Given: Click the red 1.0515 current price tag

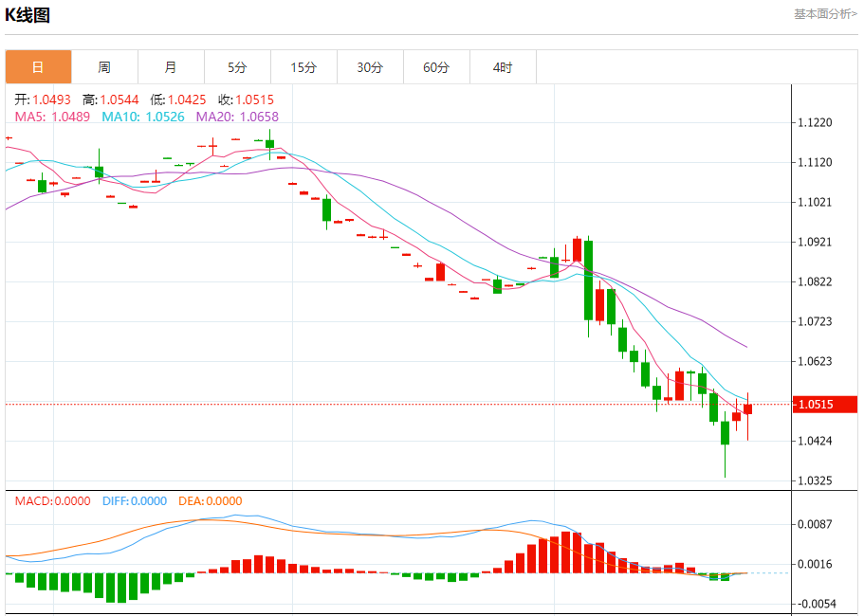Looking at the screenshot, I should (824, 405).
